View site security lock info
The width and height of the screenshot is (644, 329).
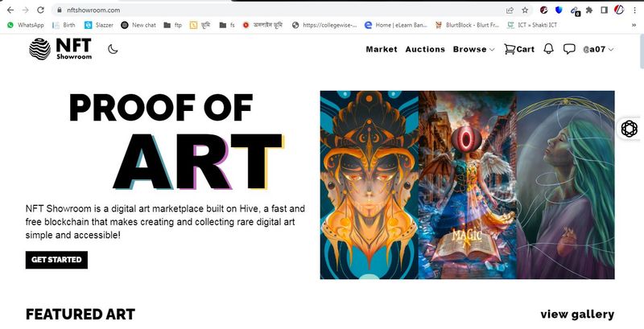click(x=60, y=10)
